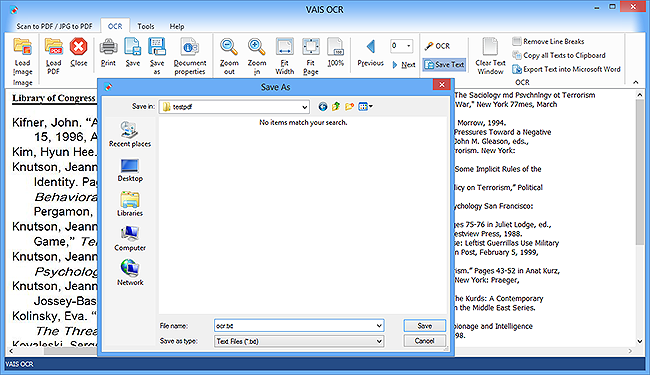This screenshot has height=375, width=650.
Task: Select Libraries in Save As sidebar
Action: 130,204
